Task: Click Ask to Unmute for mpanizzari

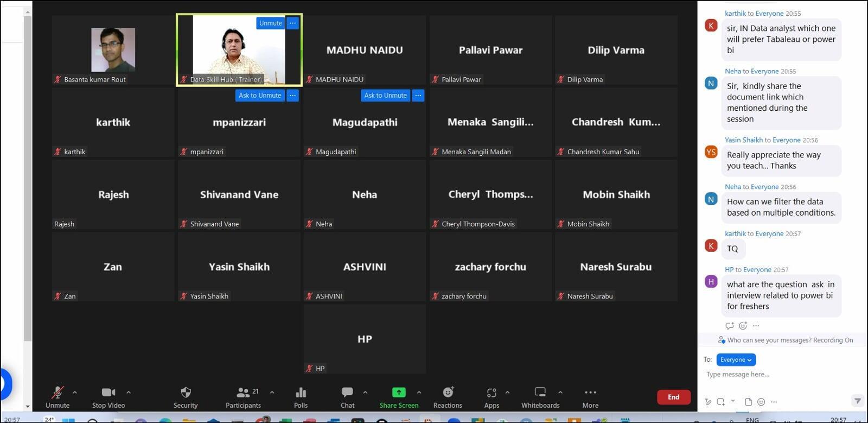Action: pos(260,96)
